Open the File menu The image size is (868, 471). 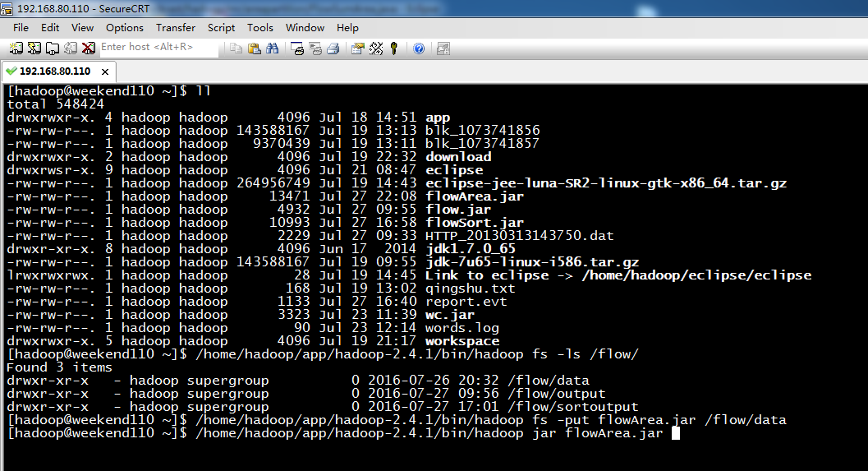tap(21, 28)
